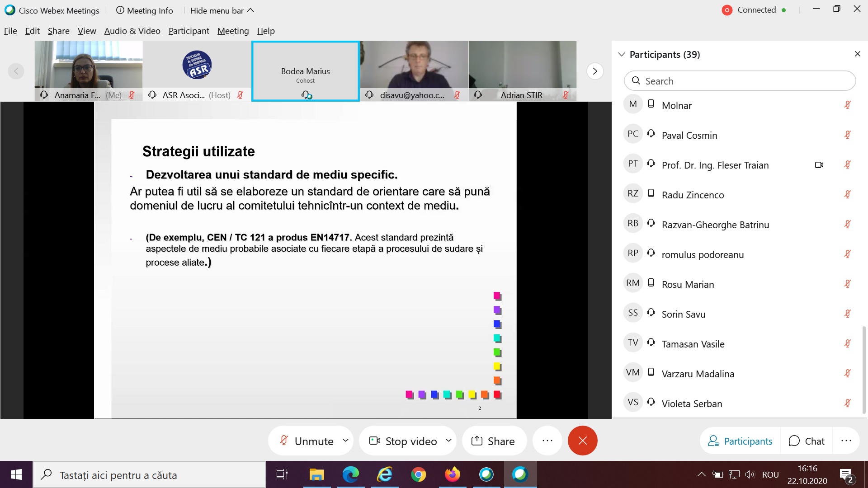Collapse the Participants (39) list header
This screenshot has height=488, width=868.
622,55
